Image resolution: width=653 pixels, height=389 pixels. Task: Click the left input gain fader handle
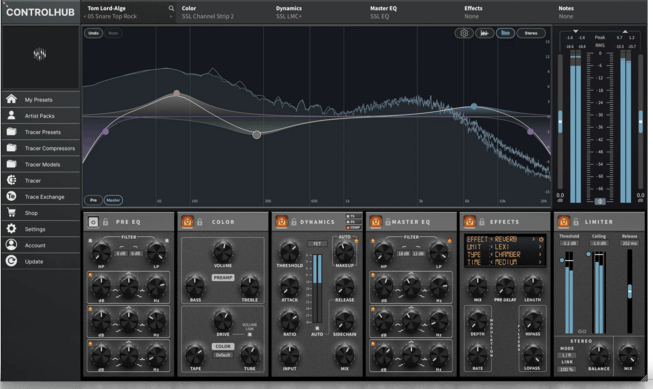click(560, 122)
